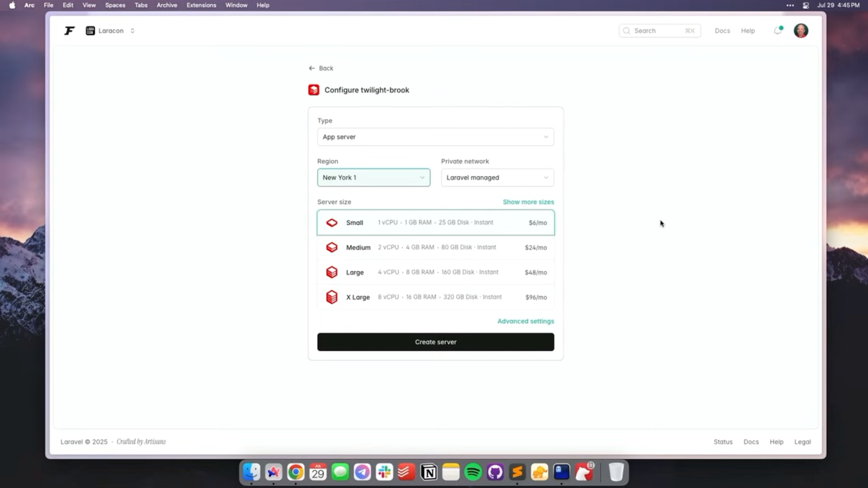Open Calendar from the Dock
The width and height of the screenshot is (868, 488).
[x=318, y=473]
